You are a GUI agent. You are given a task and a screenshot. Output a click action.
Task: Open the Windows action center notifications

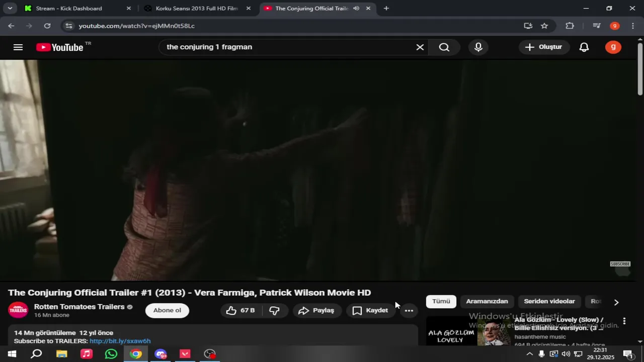point(628,354)
